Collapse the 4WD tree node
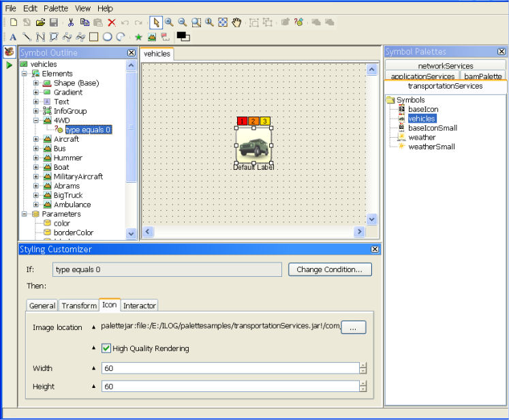This screenshot has width=509, height=420. point(36,120)
